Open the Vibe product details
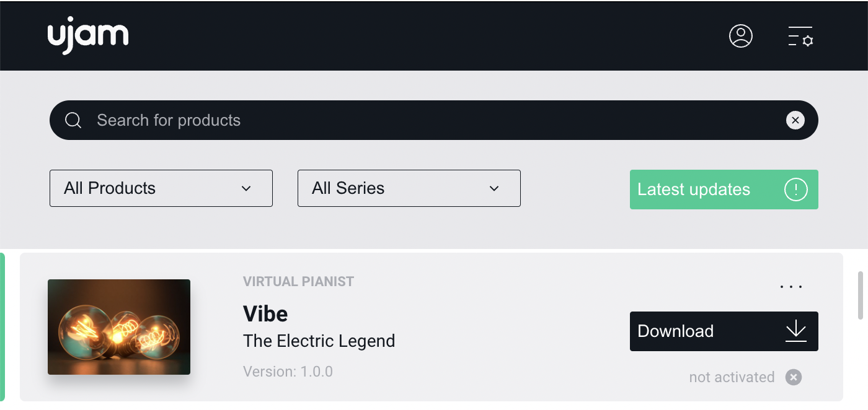The image size is (868, 410). pyautogui.click(x=265, y=313)
